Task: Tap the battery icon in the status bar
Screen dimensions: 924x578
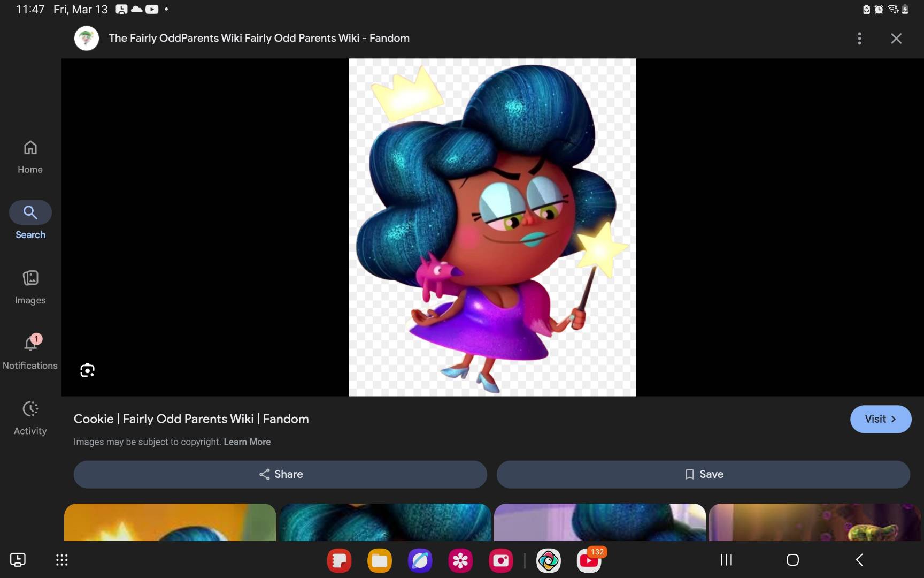Action: tap(905, 9)
